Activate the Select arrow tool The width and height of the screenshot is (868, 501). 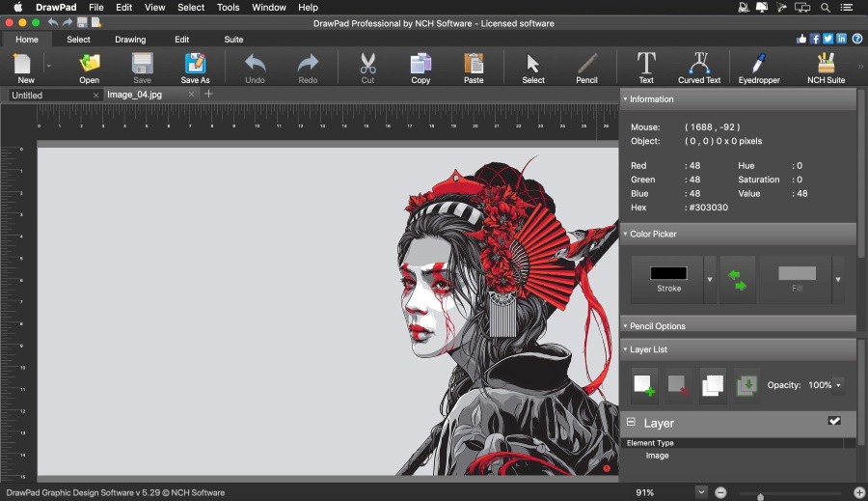coord(533,68)
